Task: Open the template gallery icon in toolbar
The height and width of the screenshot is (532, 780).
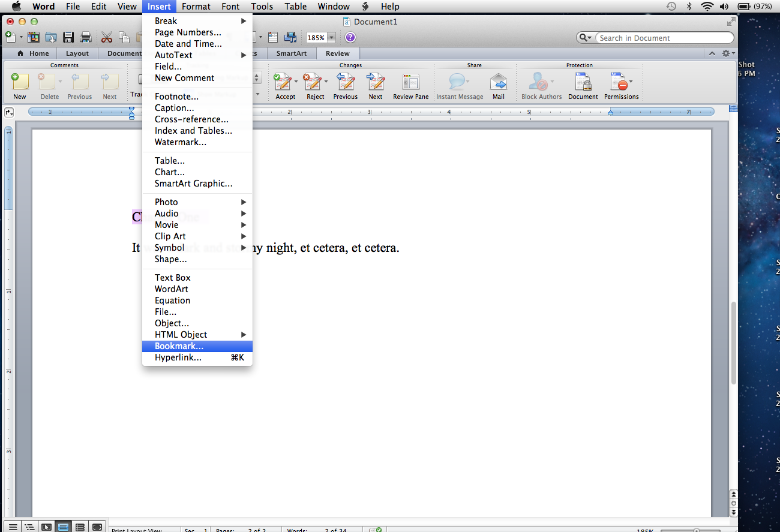Action: pos(34,37)
